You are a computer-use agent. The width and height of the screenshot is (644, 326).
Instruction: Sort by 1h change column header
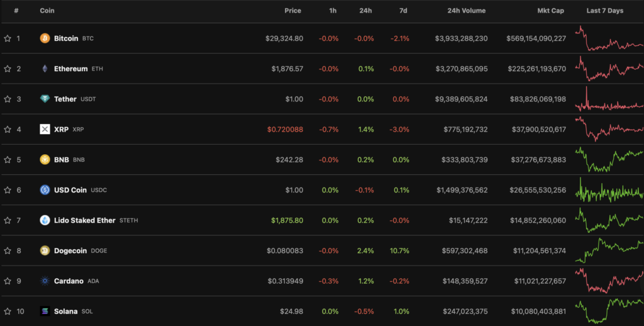333,11
